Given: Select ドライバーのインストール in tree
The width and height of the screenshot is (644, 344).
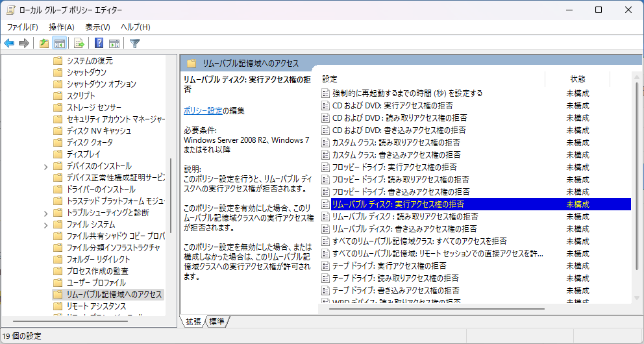Looking at the screenshot, I should 101,190.
